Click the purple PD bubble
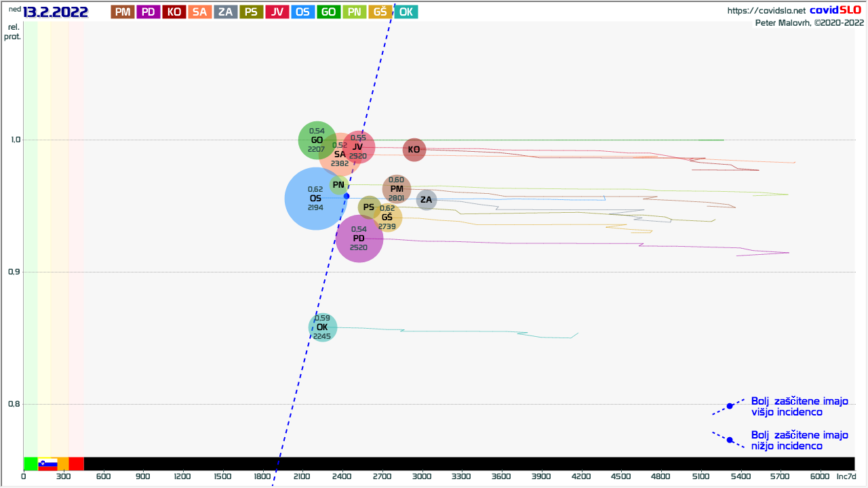868x488 pixels. [359, 239]
